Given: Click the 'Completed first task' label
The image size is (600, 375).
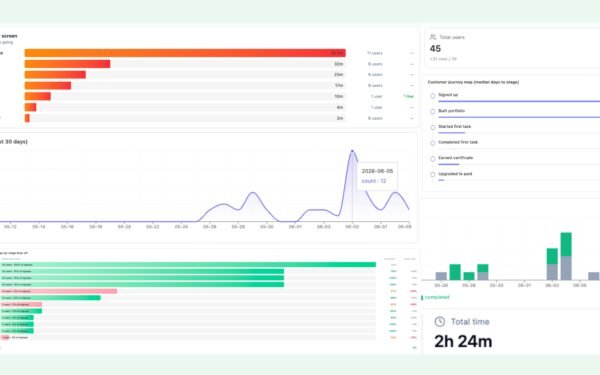Looking at the screenshot, I should tap(458, 142).
